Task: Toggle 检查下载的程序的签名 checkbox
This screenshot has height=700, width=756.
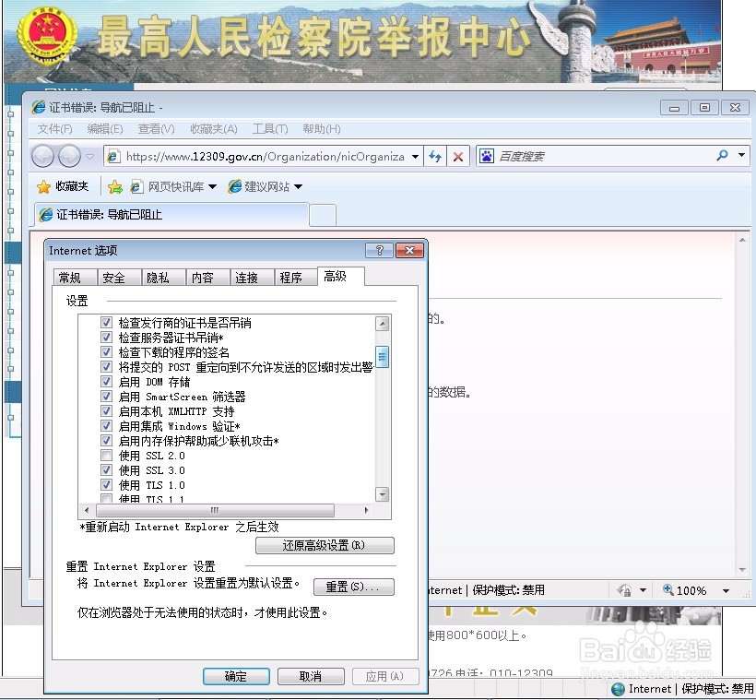Action: click(107, 352)
